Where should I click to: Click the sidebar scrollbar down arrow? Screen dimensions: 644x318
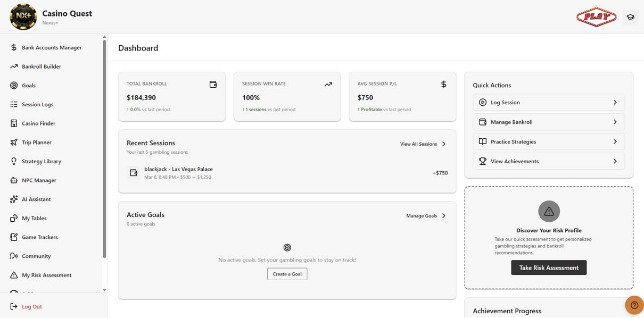[104, 290]
